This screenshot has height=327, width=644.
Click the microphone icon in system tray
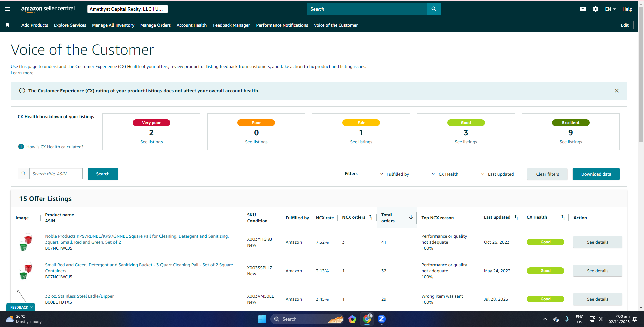[567, 319]
